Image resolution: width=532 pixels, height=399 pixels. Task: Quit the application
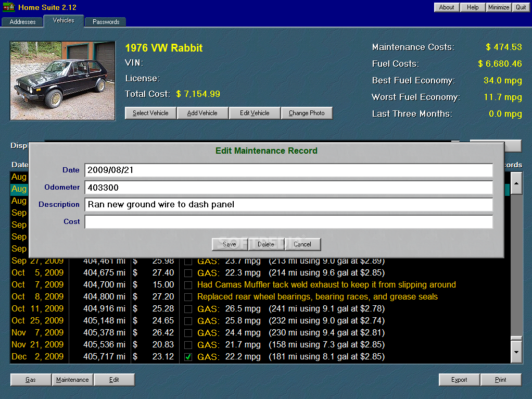521,7
